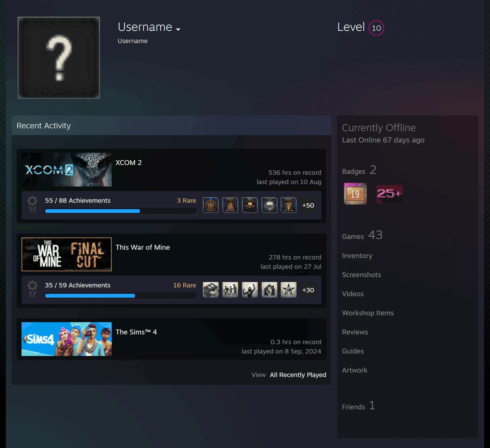Open the Games 43 link

[x=362, y=235]
